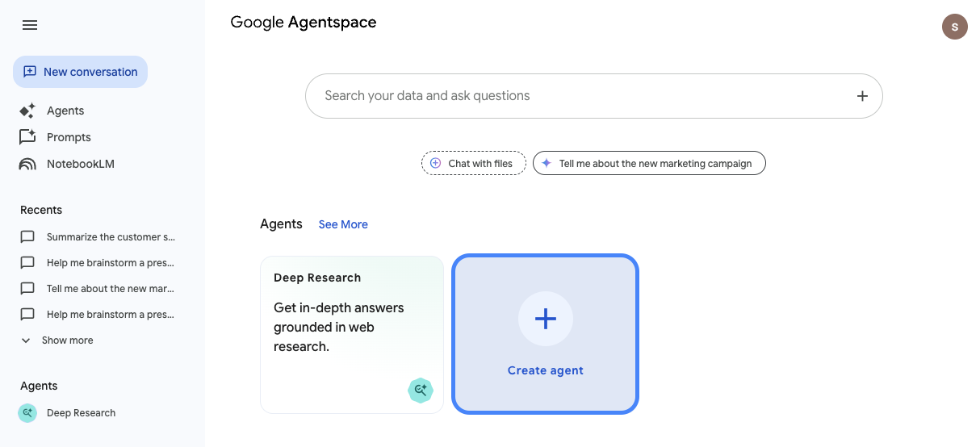
Task: Select Tell me about the new marketing campaign chip
Action: click(649, 163)
